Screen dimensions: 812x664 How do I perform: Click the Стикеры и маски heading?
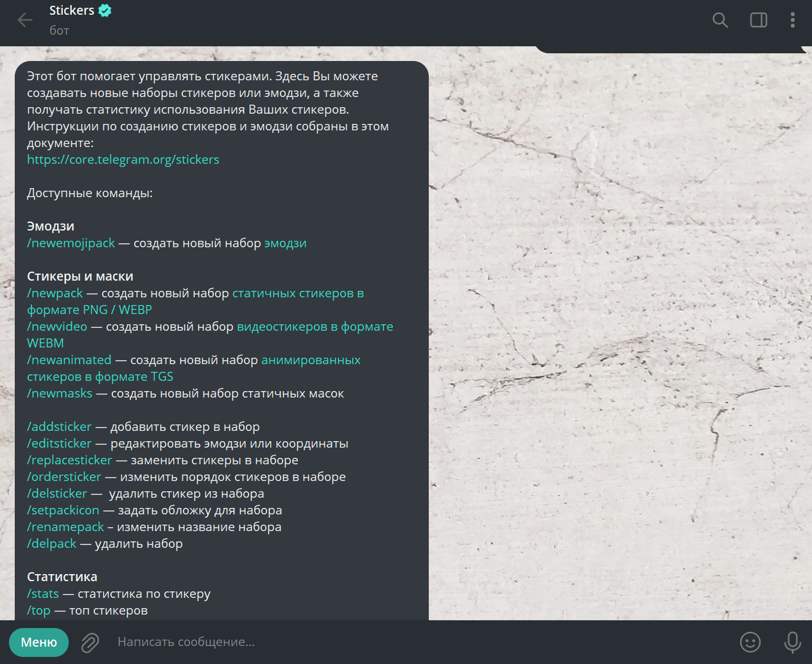pos(80,276)
